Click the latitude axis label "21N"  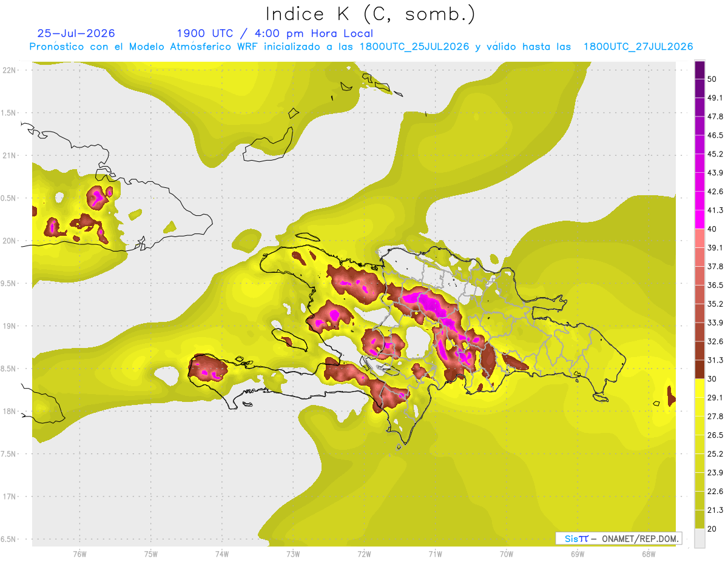9,156
